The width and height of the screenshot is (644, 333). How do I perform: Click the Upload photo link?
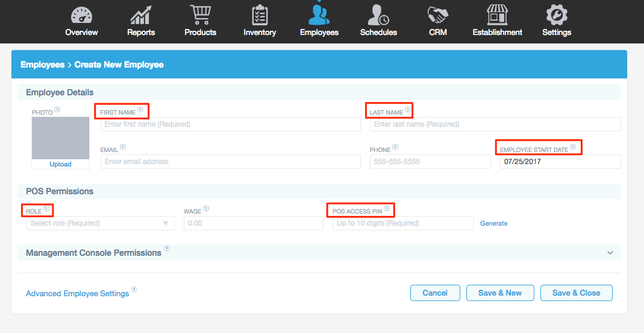pos(60,164)
